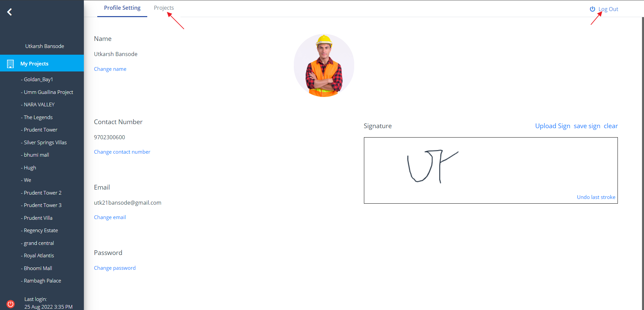Click the profile photo avatar

[324, 65]
